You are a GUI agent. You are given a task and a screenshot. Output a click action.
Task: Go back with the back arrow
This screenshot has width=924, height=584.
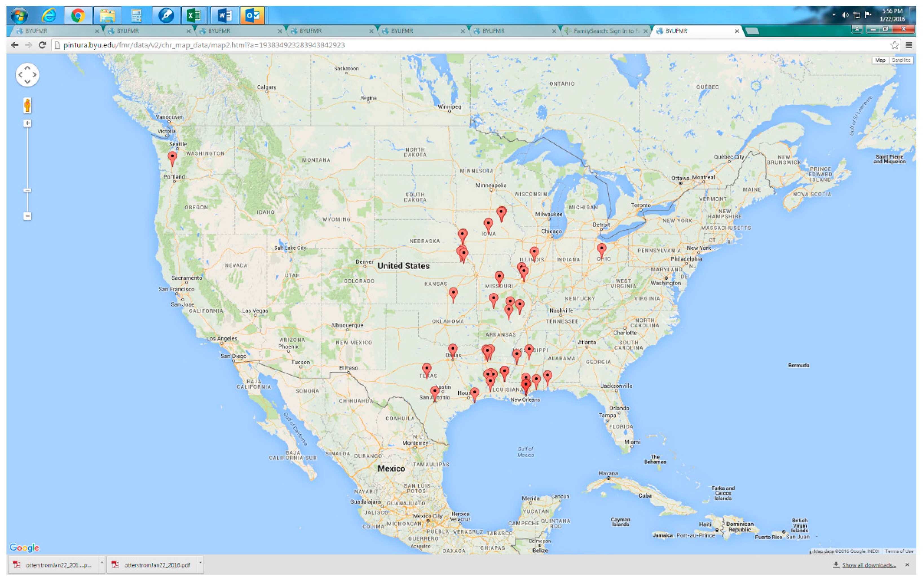pos(15,45)
